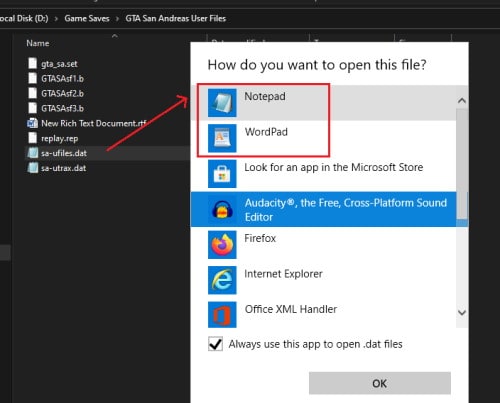
Task: Select file name GTASAsf3.b
Action: coord(62,108)
